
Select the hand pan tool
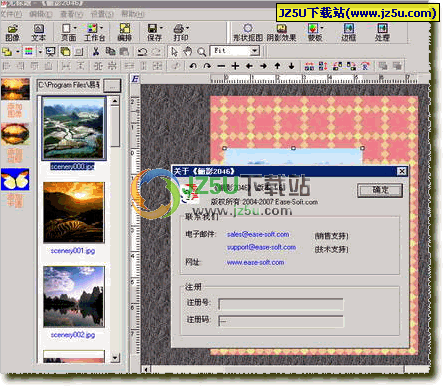[187, 51]
